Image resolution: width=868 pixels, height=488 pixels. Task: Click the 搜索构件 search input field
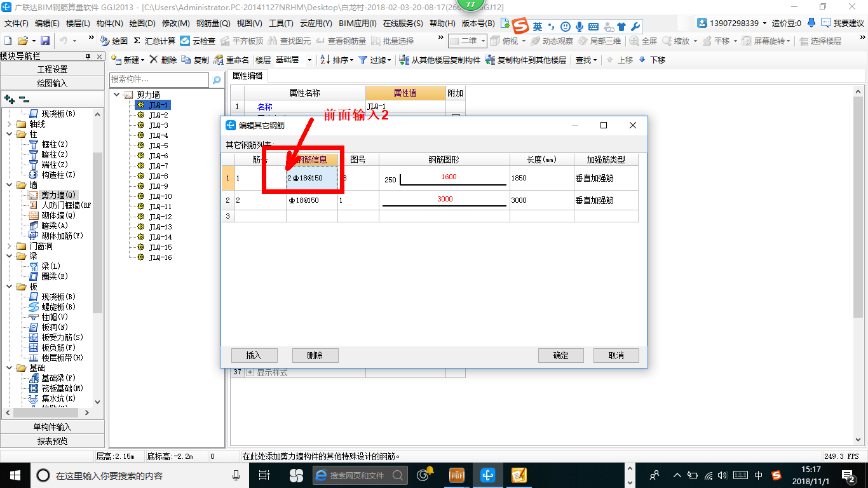(159, 80)
